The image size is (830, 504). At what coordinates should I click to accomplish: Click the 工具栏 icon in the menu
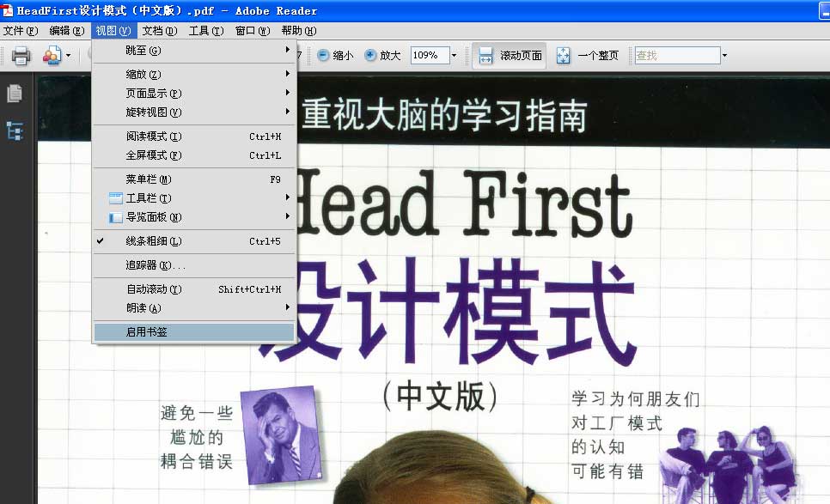[115, 198]
